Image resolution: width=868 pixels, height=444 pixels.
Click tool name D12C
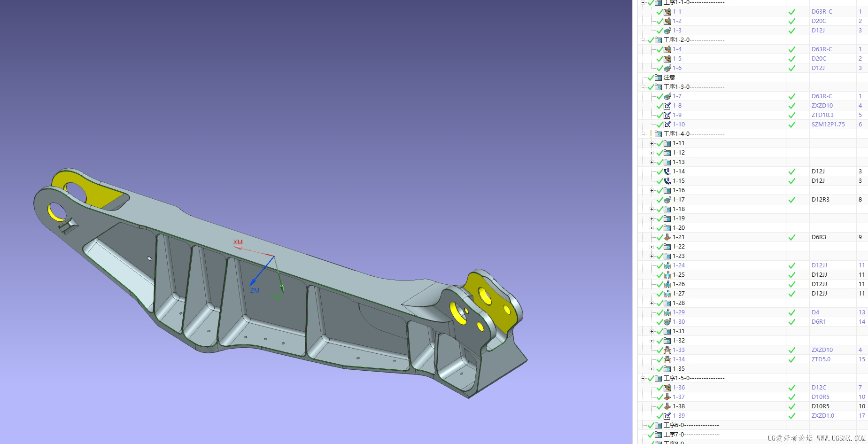[x=819, y=388]
